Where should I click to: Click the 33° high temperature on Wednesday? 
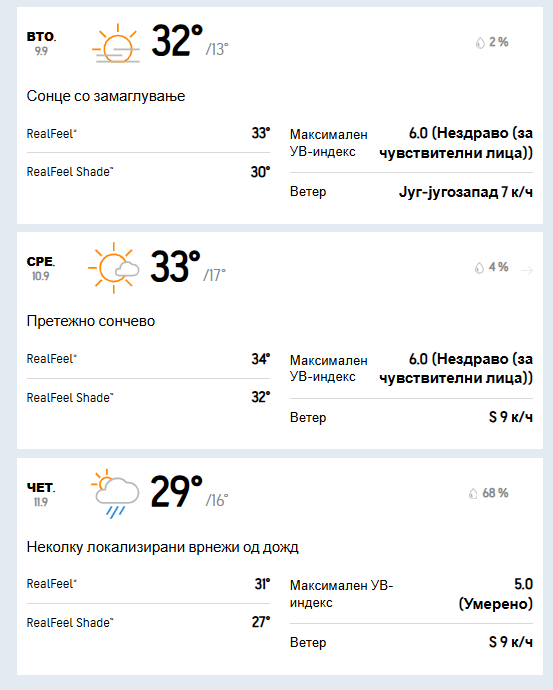click(x=175, y=266)
